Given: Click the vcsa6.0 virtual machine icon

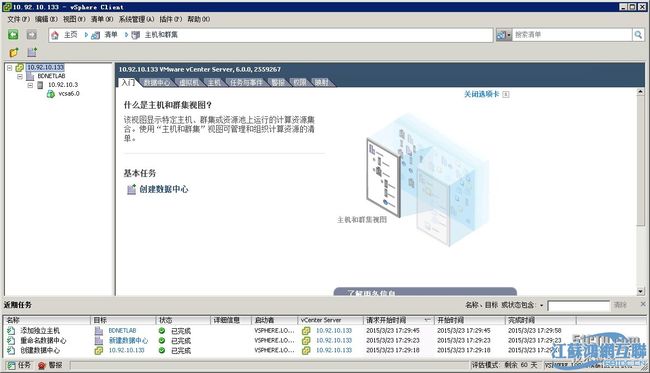Looking at the screenshot, I should click(x=51, y=94).
